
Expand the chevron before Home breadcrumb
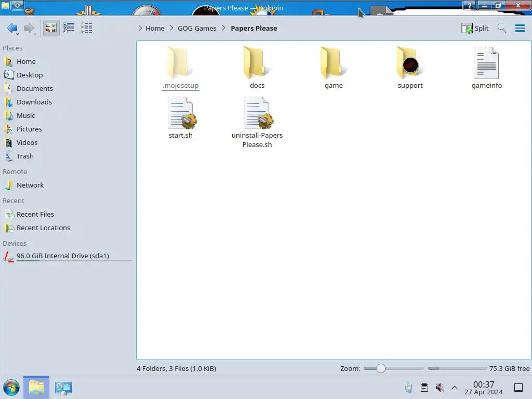pyautogui.click(x=140, y=28)
